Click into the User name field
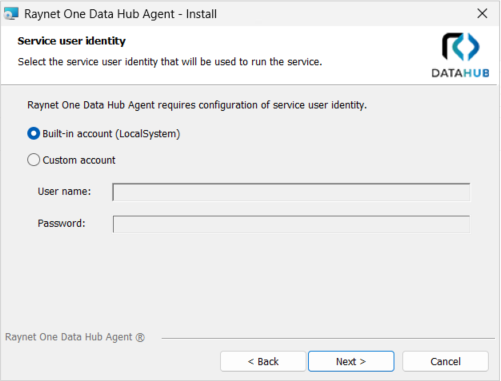This screenshot has height=381, width=501. [291, 192]
